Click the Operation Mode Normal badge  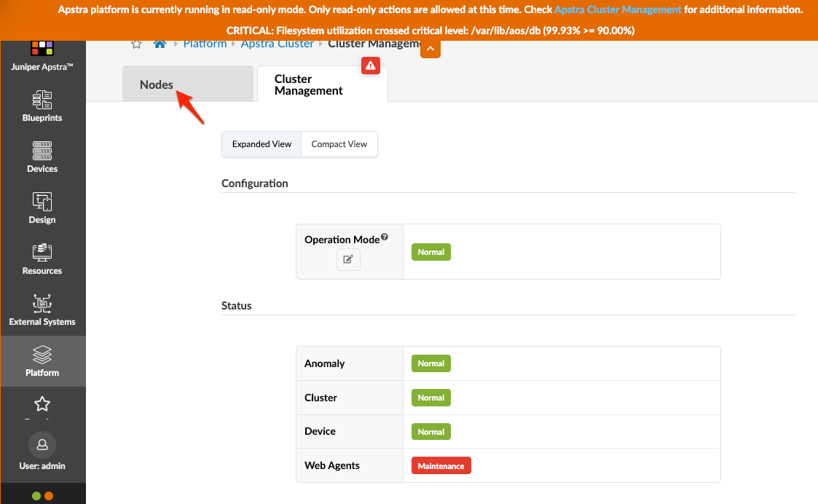(x=431, y=252)
